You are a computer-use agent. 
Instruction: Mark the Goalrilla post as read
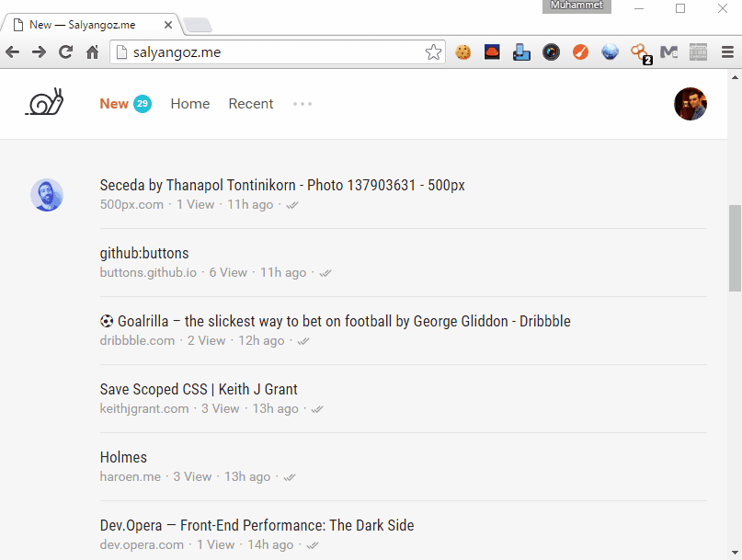point(303,341)
